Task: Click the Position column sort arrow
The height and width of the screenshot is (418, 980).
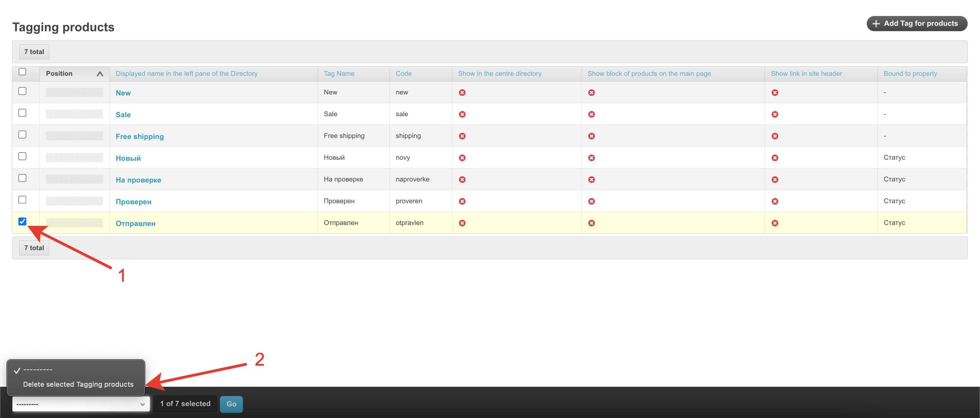Action: click(100, 74)
